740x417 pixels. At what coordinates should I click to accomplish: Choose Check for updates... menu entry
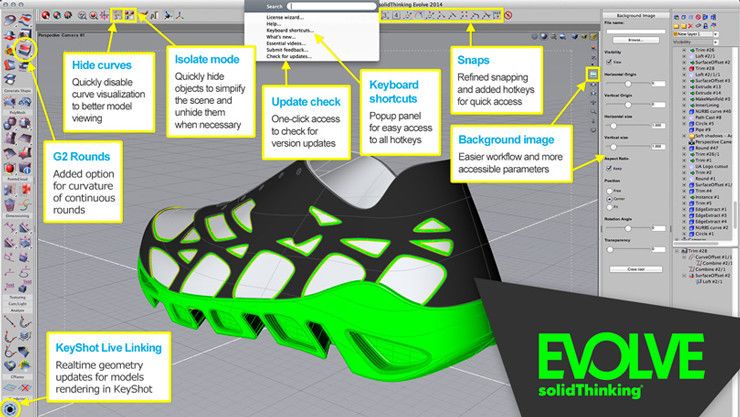point(289,56)
